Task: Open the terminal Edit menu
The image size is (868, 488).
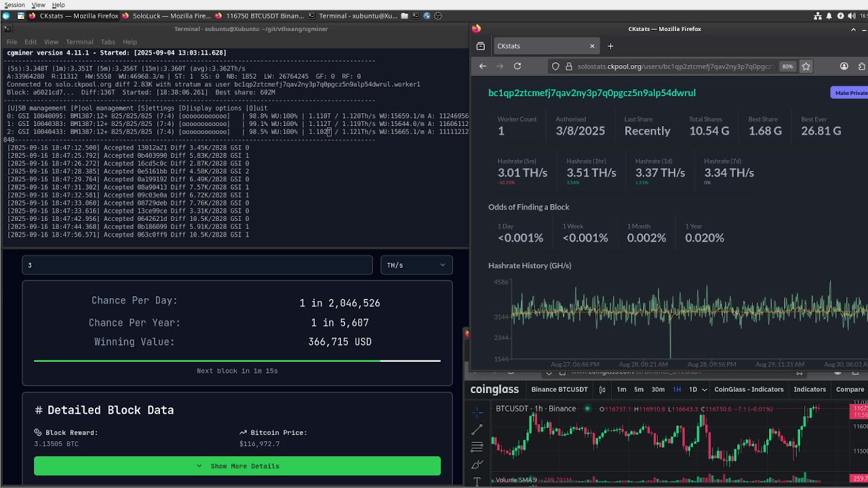Action: (x=31, y=42)
